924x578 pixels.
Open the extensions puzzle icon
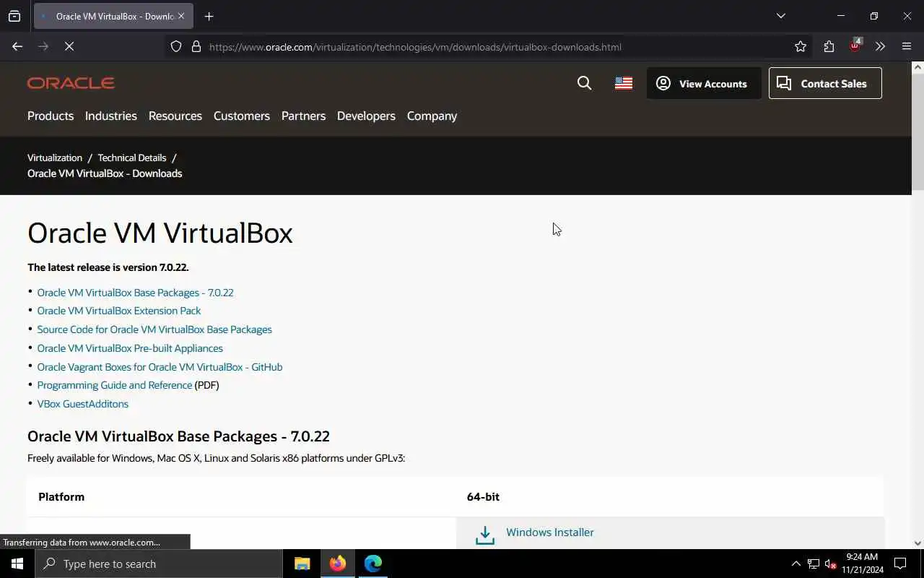829,46
